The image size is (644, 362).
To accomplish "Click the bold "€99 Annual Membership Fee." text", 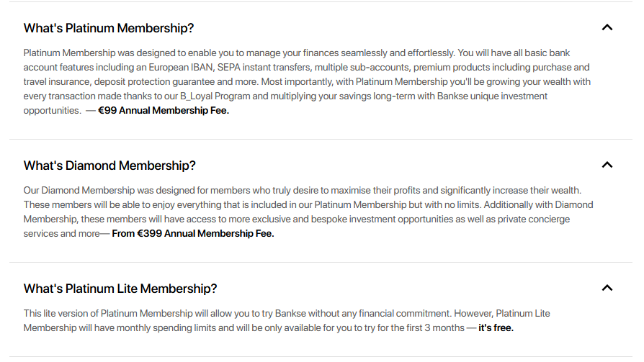I will coord(164,111).
